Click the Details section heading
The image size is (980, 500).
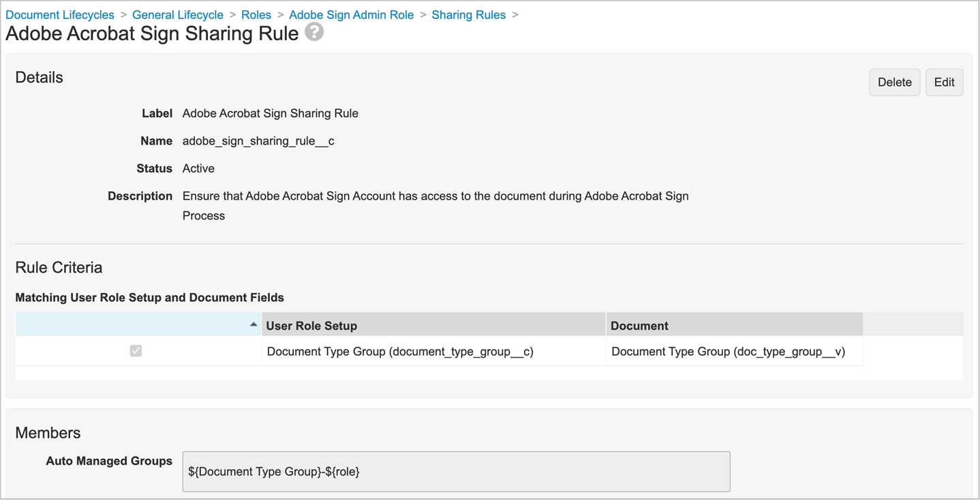[x=39, y=77]
